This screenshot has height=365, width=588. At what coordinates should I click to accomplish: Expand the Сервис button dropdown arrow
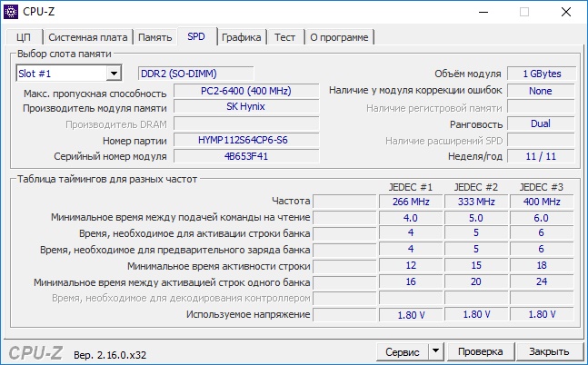[435, 351]
